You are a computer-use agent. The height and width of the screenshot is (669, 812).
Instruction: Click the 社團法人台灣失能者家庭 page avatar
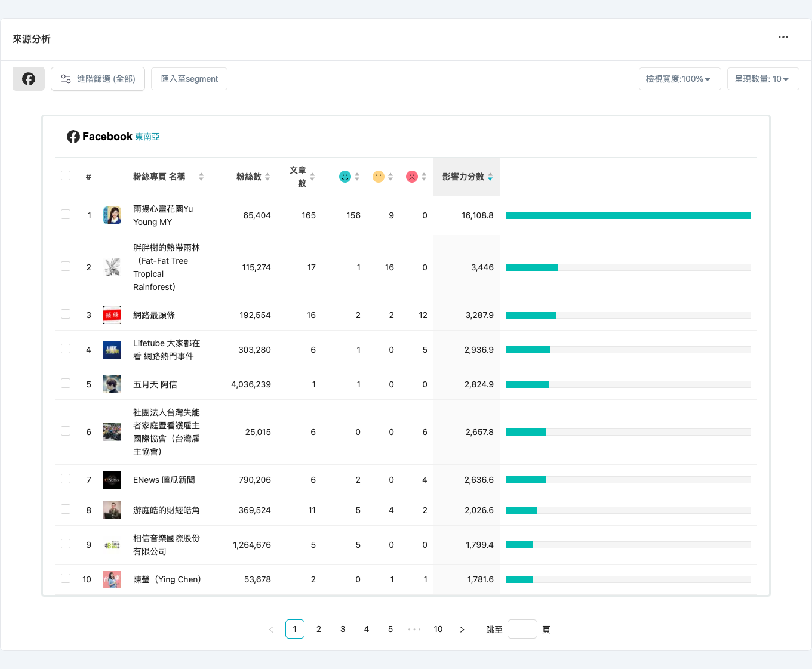pyautogui.click(x=112, y=432)
